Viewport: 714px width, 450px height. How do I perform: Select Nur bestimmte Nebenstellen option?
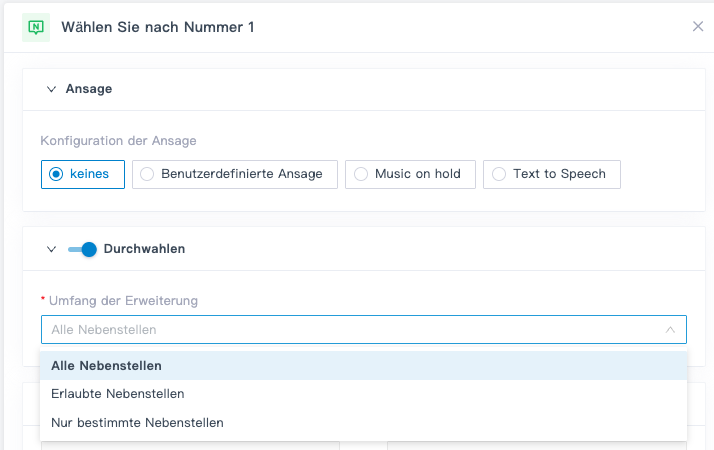tap(137, 423)
